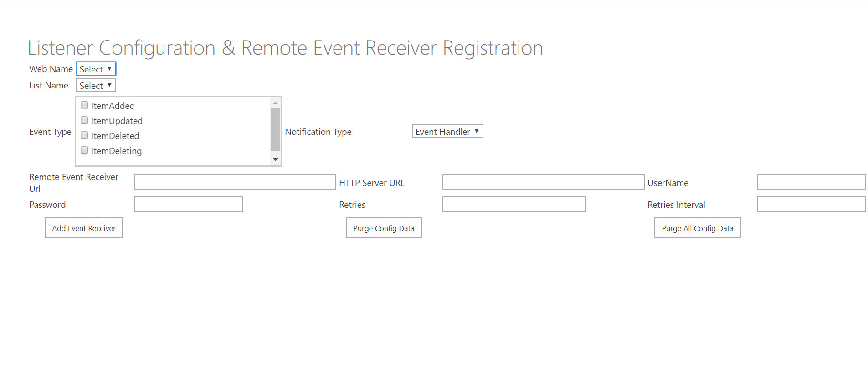
Task: Click the event list scroll down arrow
Action: pos(275,160)
